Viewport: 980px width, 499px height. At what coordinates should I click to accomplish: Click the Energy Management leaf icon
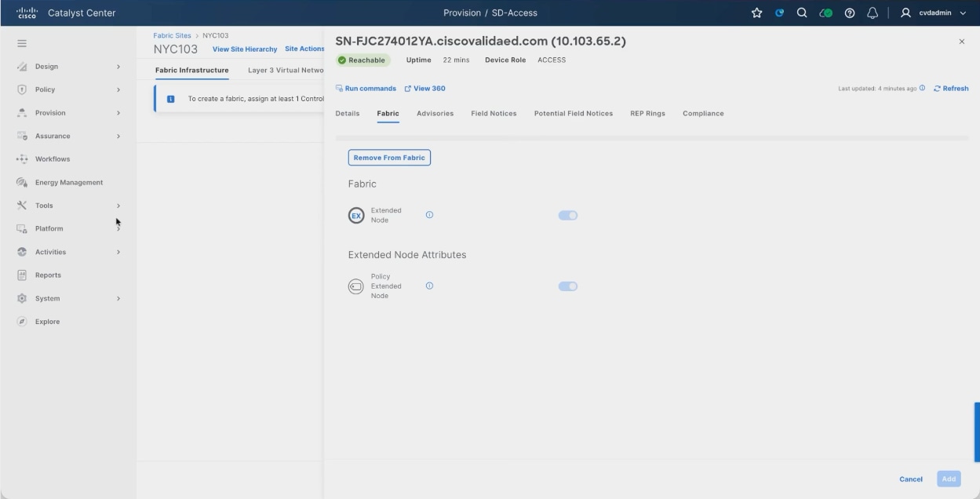coord(22,182)
